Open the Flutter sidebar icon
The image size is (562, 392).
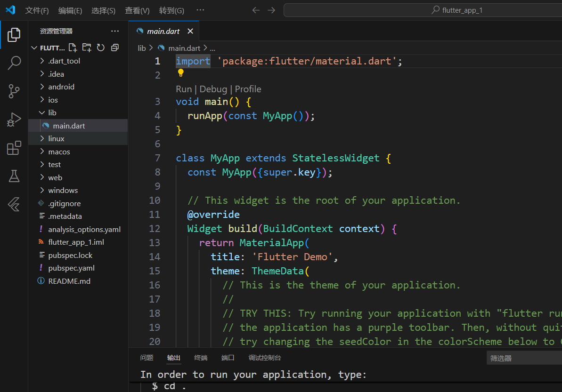point(14,205)
